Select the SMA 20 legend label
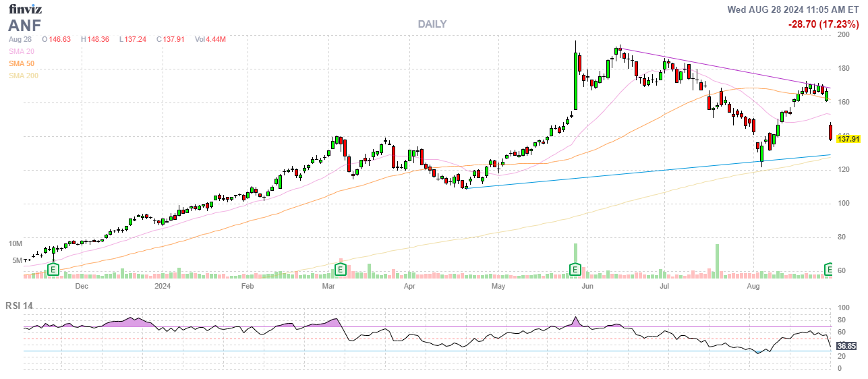 (22, 51)
